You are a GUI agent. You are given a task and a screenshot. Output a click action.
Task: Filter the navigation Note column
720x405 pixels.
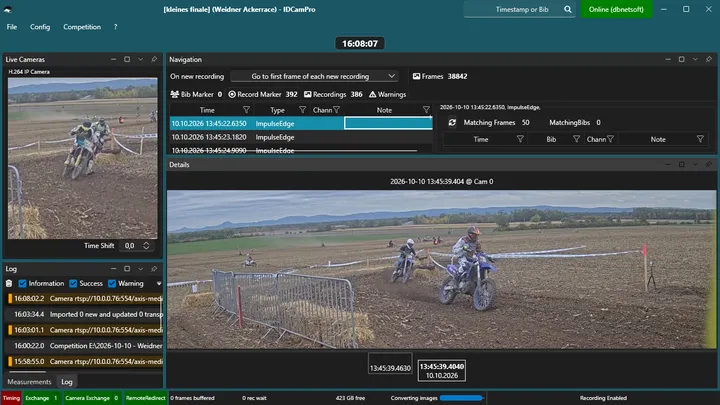point(426,110)
